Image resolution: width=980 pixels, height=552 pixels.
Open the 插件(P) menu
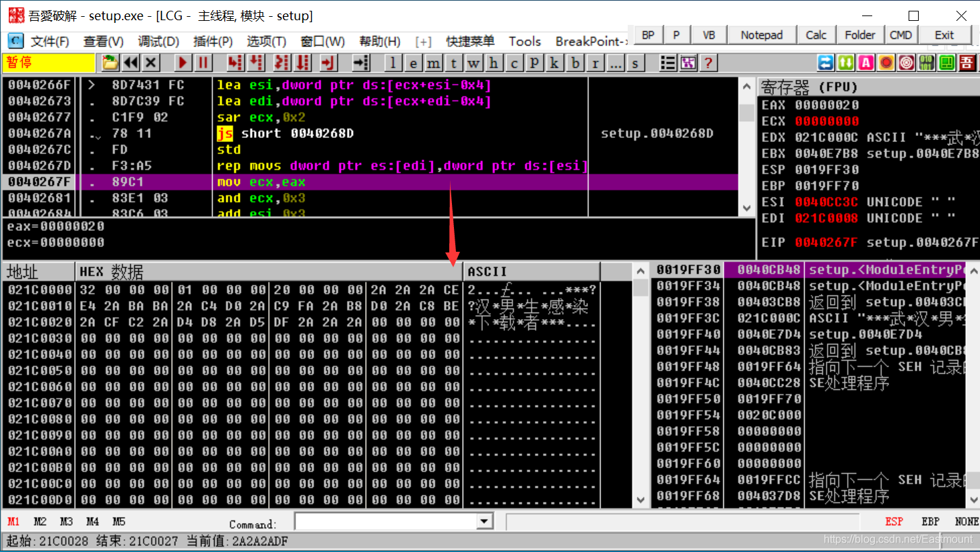[x=213, y=41]
